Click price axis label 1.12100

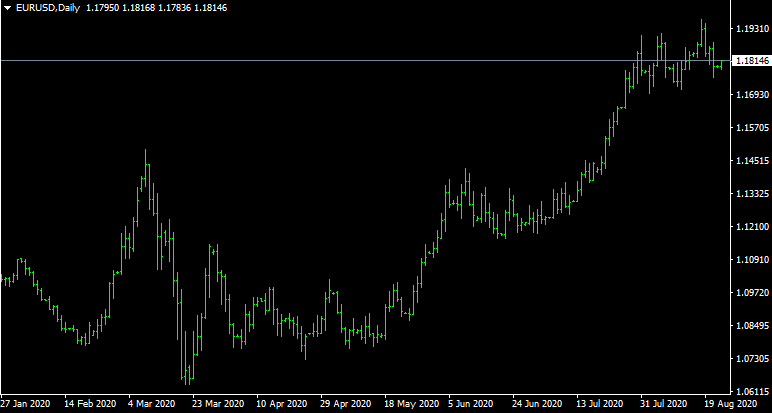click(x=751, y=226)
